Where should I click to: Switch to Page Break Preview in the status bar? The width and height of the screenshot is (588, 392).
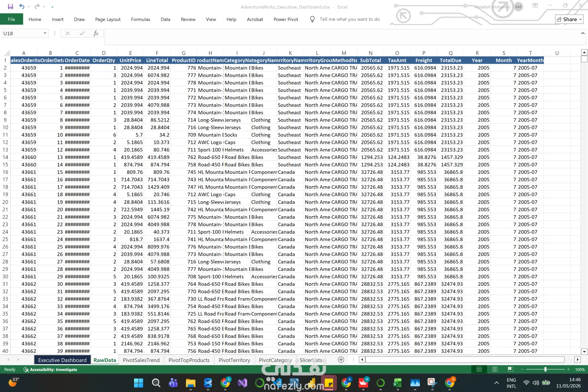pos(510,369)
